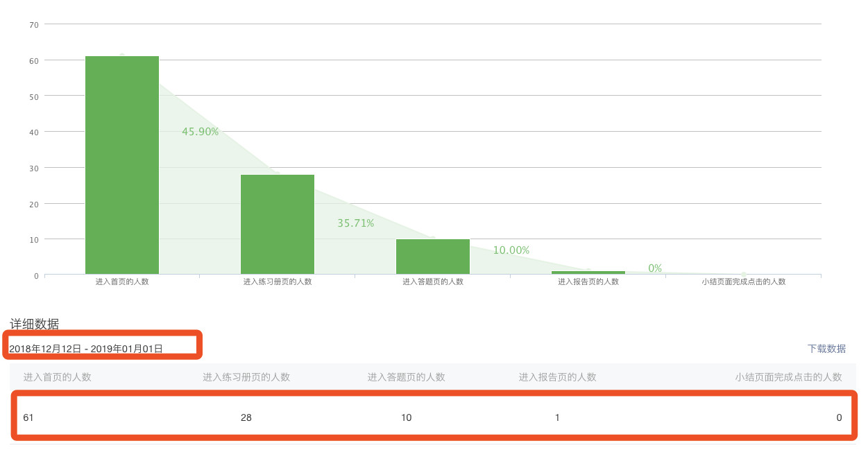This screenshot has width=868, height=450.
Task: Click the y-axis value 70
Action: (34, 24)
